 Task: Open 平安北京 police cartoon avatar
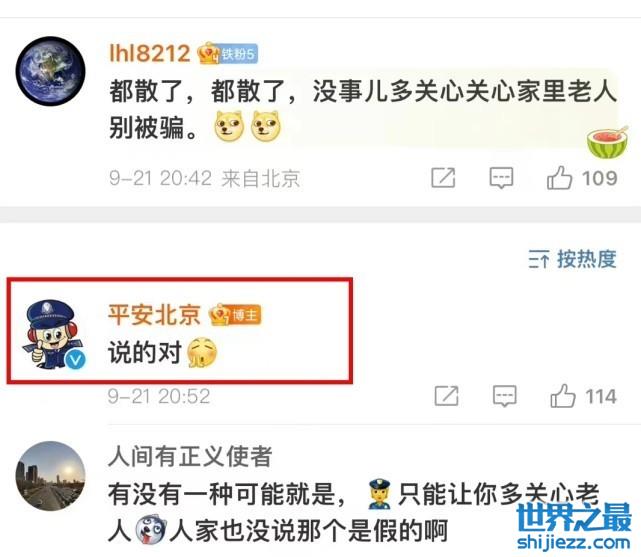[53, 334]
